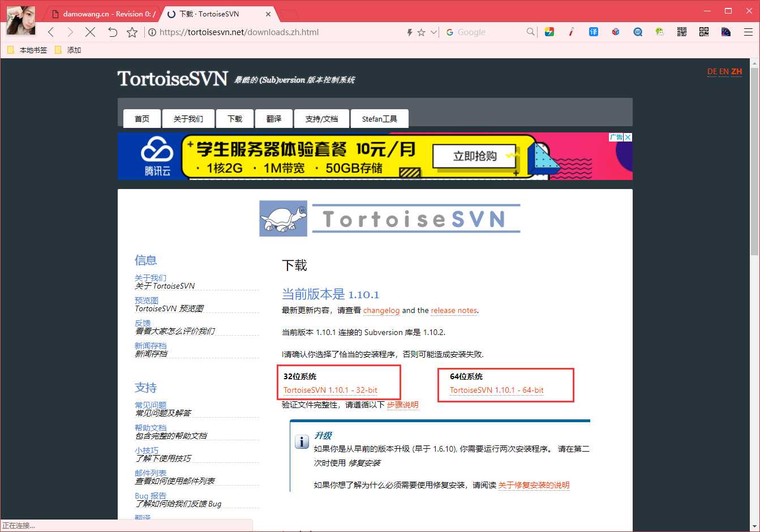The width and height of the screenshot is (760, 532).
Task: Open the Bug 报告 sidebar link
Action: coord(151,496)
